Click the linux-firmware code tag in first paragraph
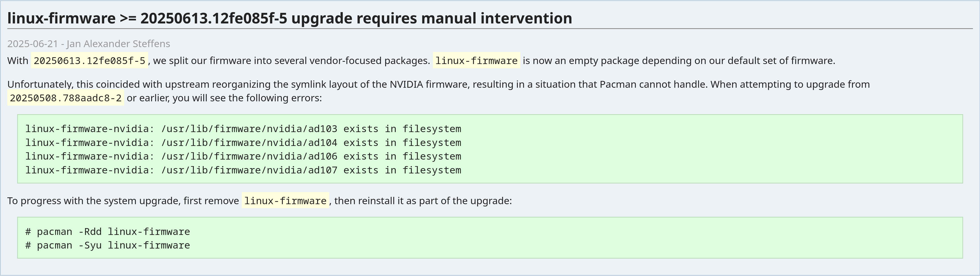 (x=476, y=60)
